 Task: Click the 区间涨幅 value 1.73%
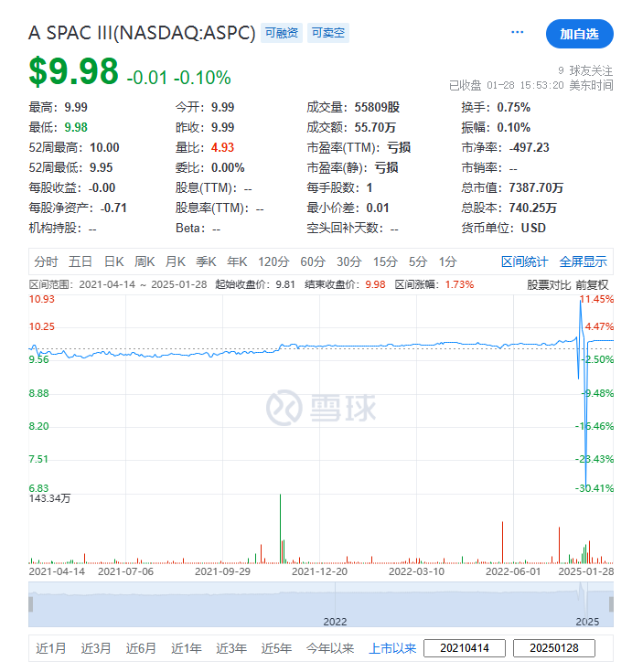click(459, 284)
